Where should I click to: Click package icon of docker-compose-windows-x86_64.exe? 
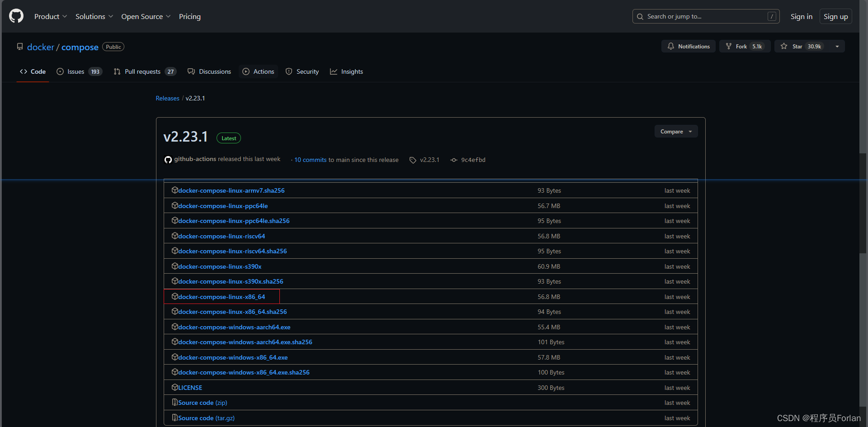tap(175, 357)
